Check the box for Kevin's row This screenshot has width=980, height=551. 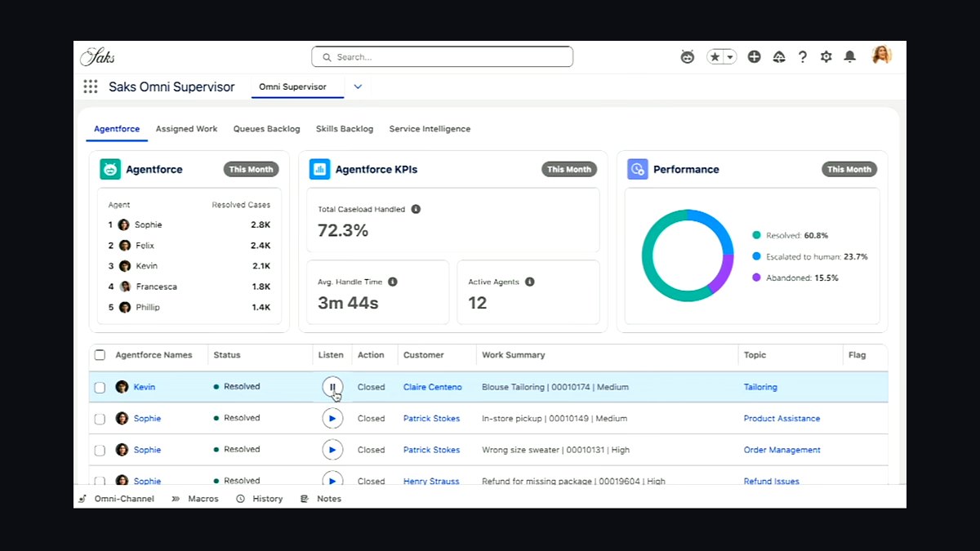tap(100, 387)
